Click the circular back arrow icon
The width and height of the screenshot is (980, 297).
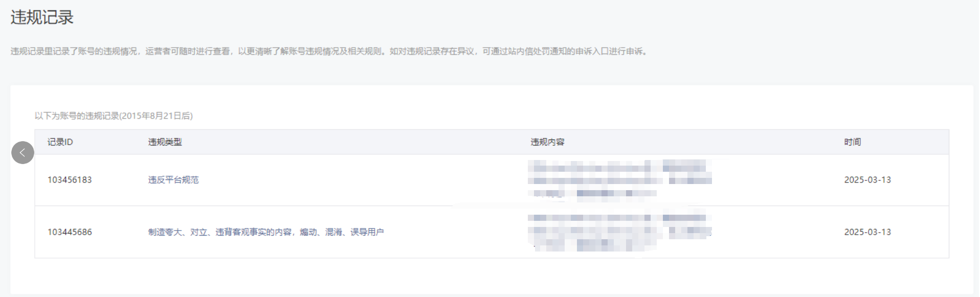[23, 152]
